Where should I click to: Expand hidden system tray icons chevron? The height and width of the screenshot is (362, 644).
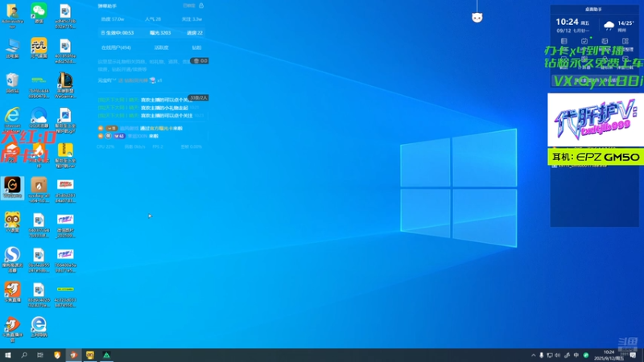(533, 356)
